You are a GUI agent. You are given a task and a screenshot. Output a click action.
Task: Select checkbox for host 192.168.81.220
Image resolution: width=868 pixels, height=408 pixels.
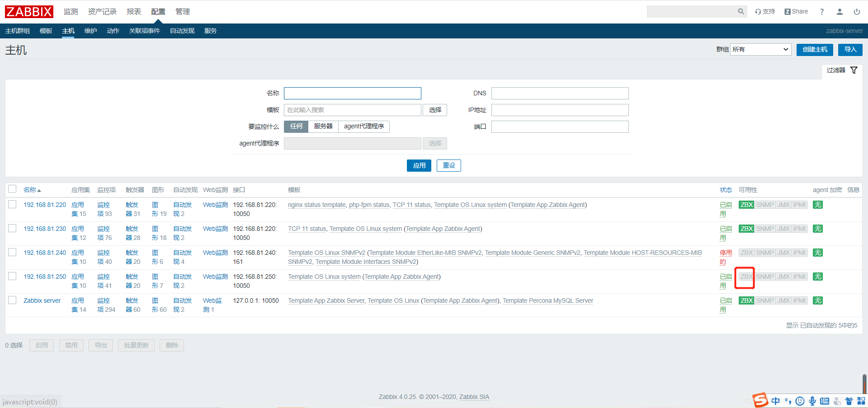click(12, 204)
